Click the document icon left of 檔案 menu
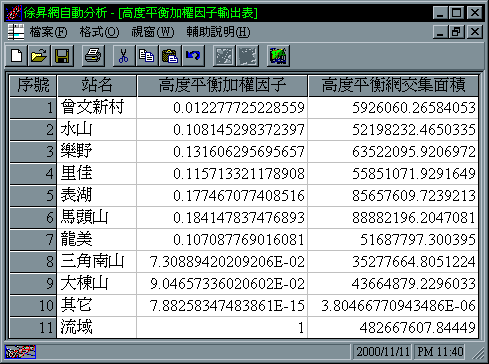Image resolution: width=489 pixels, height=364 pixels. tap(16, 32)
